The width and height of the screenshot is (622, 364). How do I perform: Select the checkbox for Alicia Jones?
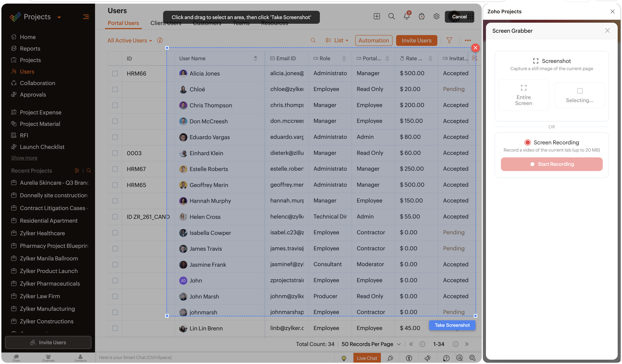coord(115,74)
